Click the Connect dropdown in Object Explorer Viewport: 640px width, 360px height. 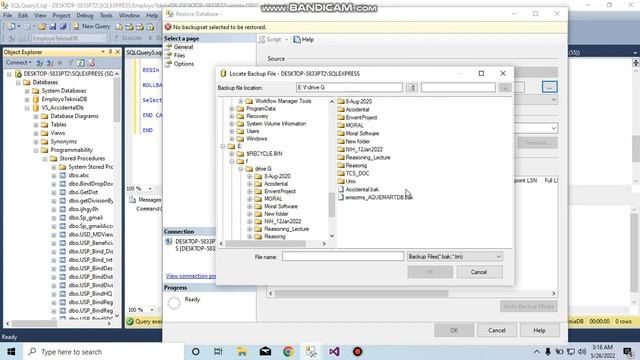click(x=18, y=62)
